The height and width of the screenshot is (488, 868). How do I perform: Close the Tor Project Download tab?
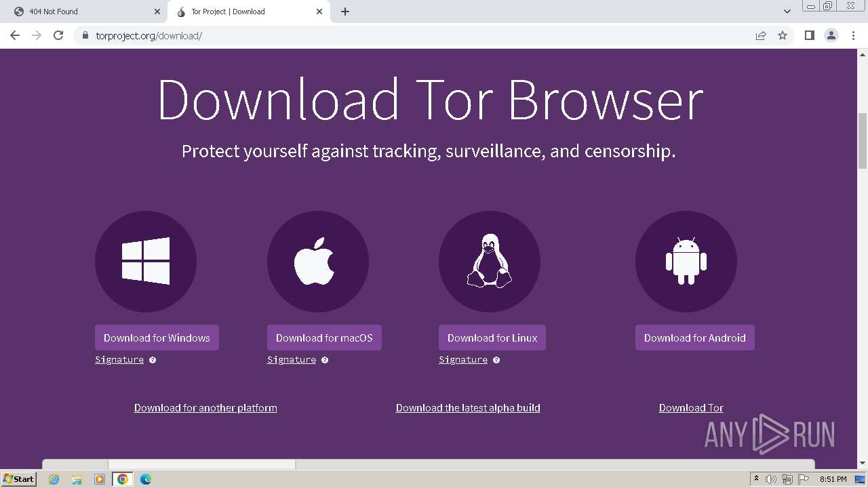319,12
